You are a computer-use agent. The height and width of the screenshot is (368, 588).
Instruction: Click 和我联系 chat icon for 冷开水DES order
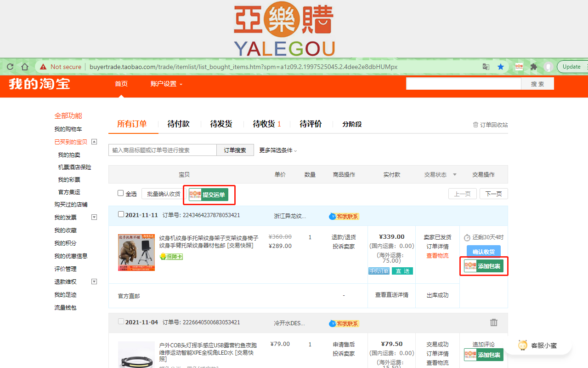click(344, 323)
